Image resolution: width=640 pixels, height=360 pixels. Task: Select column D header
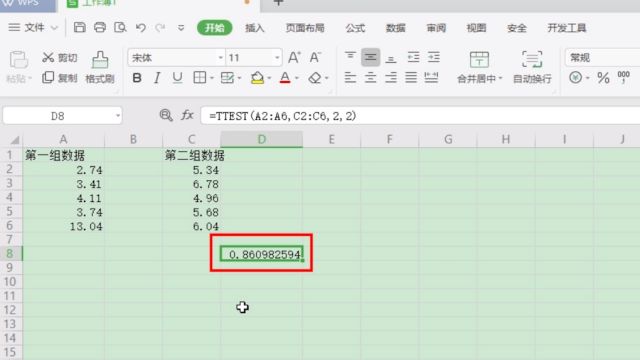coord(262,140)
